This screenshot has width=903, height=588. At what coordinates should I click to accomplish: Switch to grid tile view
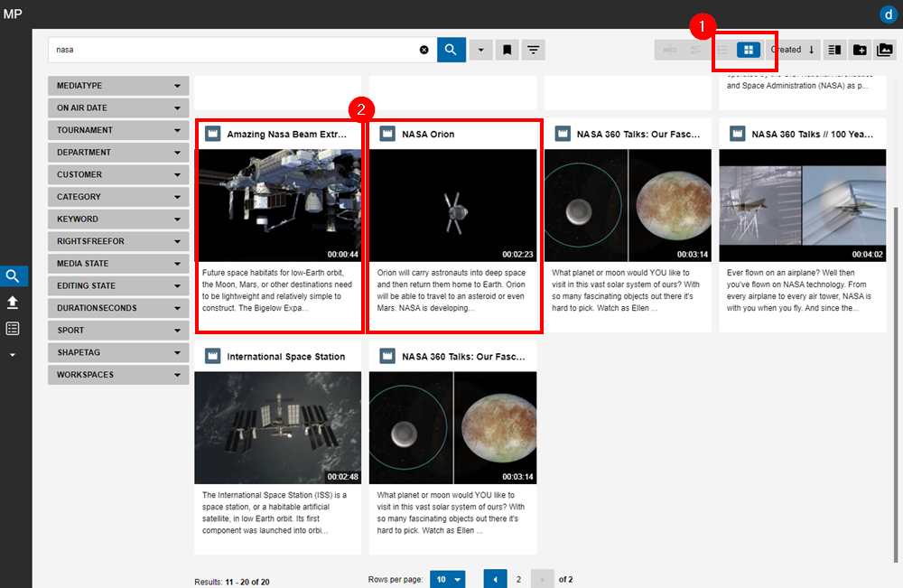(749, 50)
